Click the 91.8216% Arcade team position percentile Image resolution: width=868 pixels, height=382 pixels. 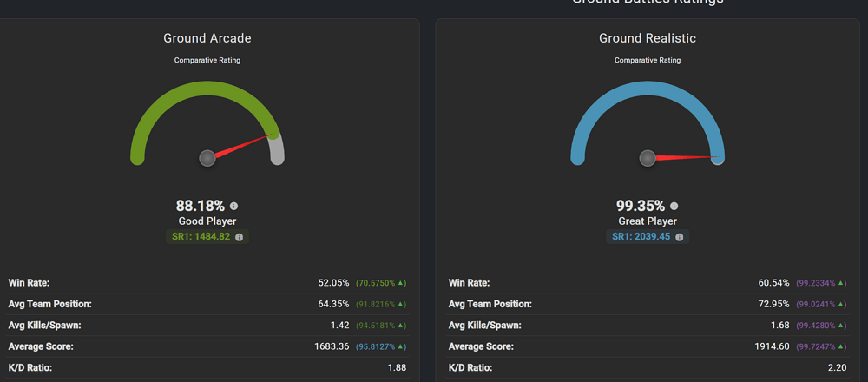[378, 304]
